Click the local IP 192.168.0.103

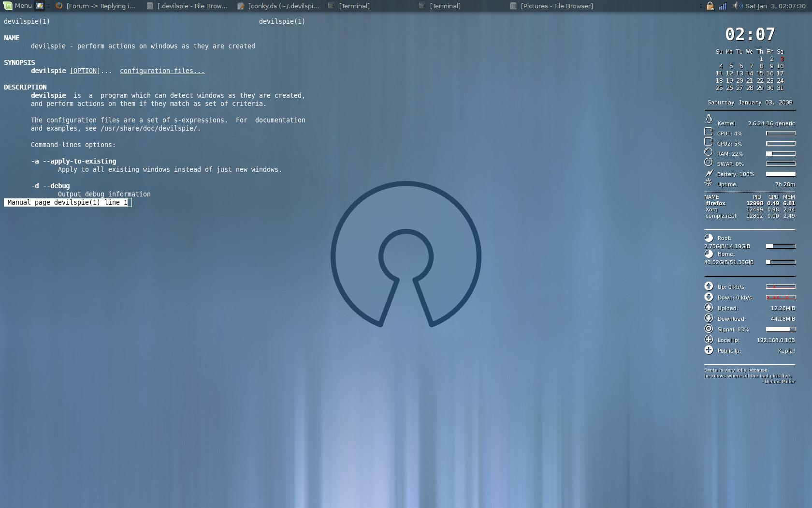(x=776, y=340)
